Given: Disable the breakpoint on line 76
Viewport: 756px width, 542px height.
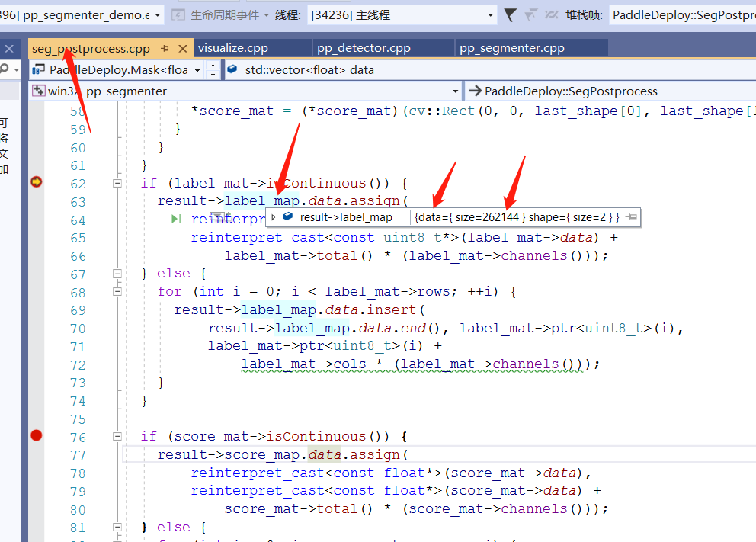Looking at the screenshot, I should (x=36, y=435).
